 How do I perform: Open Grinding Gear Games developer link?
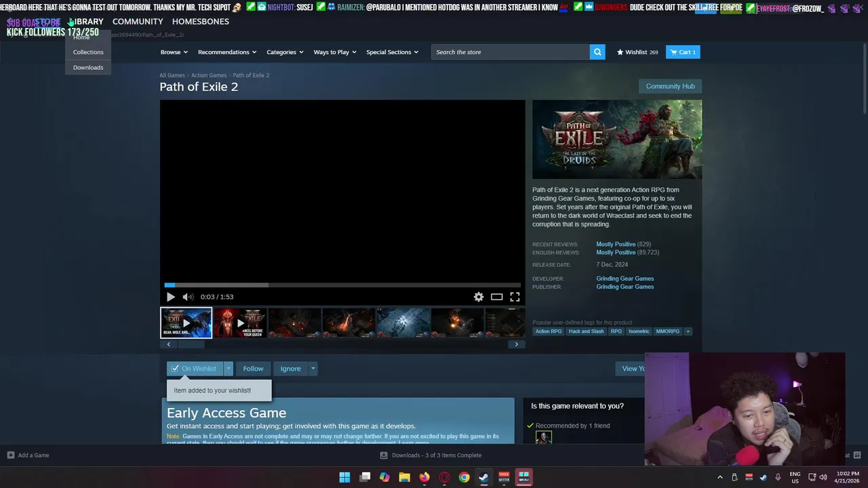tap(625, 279)
